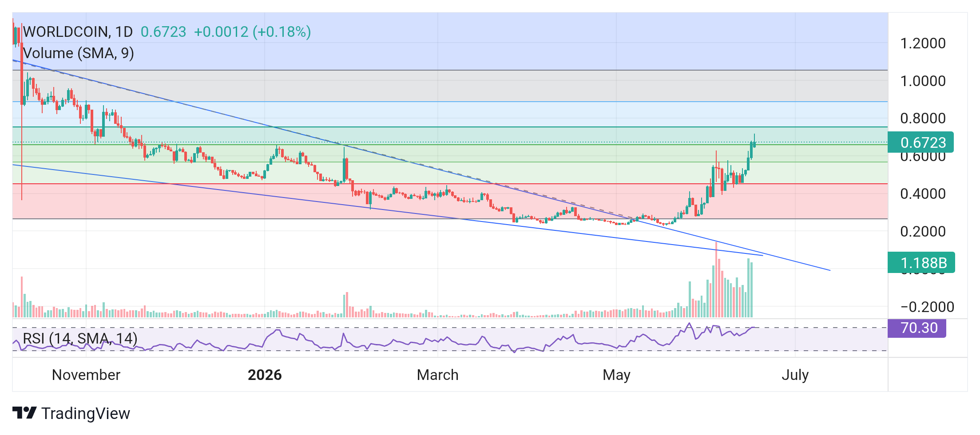Click the July label on the time axis

[795, 376]
